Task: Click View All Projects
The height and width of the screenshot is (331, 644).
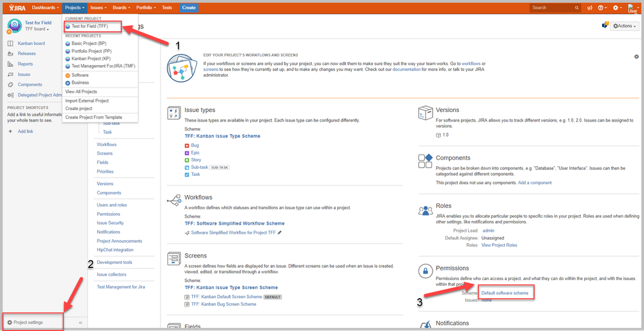Action: (81, 91)
